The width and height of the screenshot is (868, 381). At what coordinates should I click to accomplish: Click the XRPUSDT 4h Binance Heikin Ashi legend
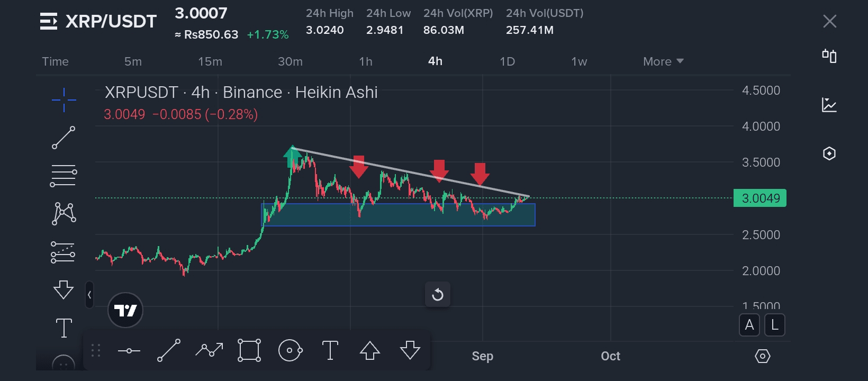[241, 92]
